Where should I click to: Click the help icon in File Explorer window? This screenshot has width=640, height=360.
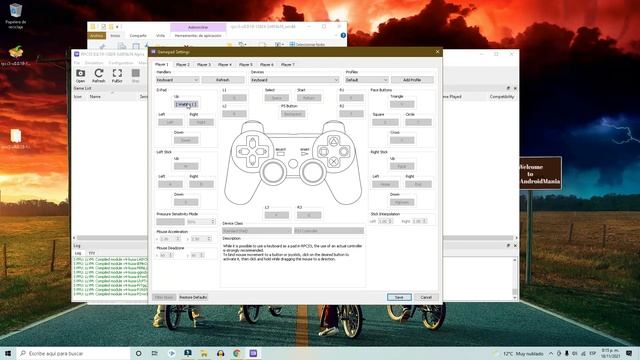tap(343, 36)
